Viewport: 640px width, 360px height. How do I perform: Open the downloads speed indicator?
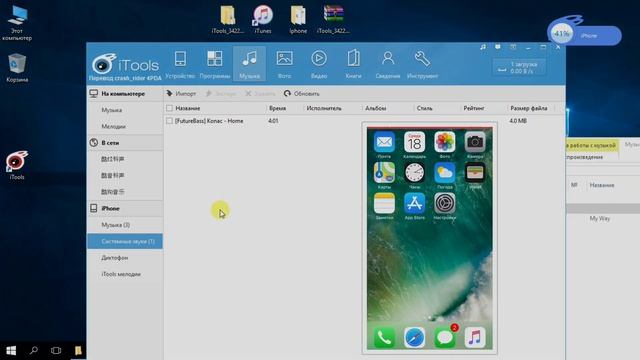pyautogui.click(x=519, y=68)
